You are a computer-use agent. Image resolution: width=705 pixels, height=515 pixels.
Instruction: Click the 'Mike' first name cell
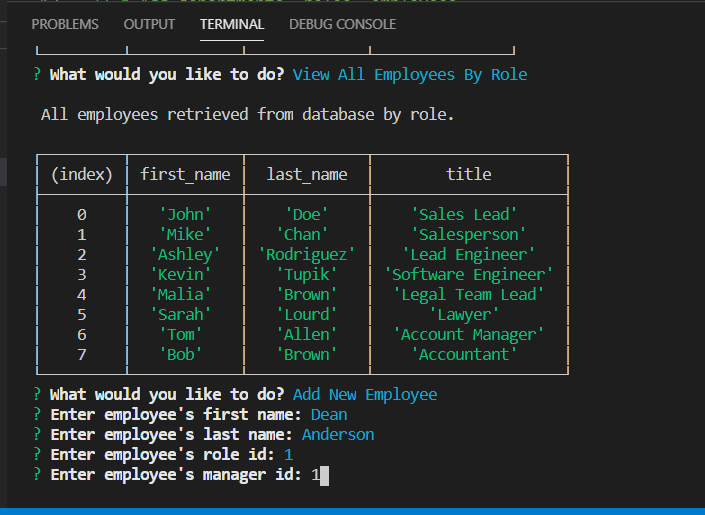(x=185, y=234)
